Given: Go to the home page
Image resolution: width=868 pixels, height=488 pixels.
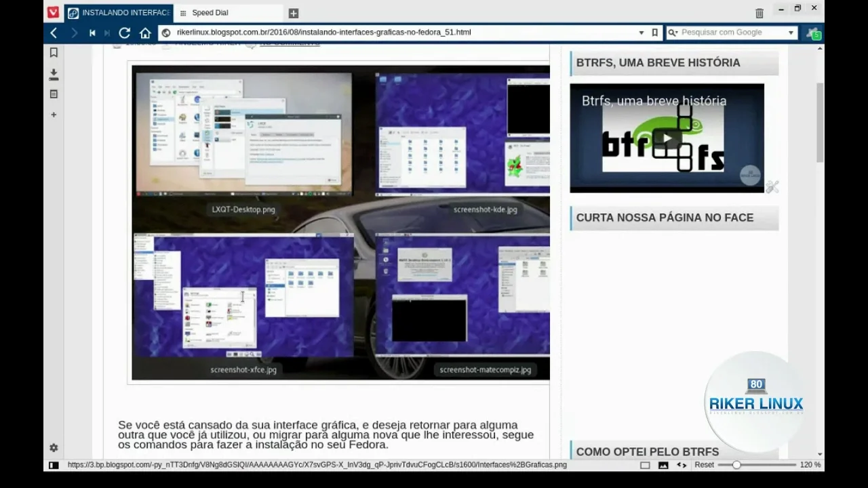Looking at the screenshot, I should pyautogui.click(x=145, y=33).
